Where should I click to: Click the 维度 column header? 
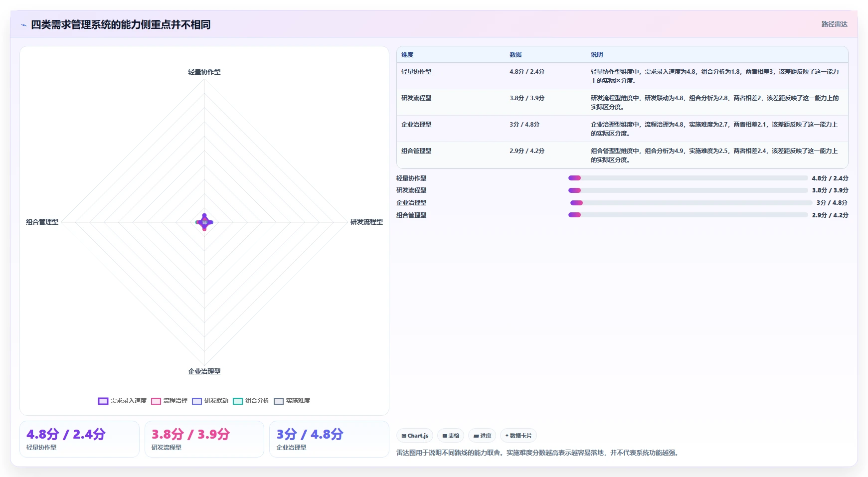407,55
